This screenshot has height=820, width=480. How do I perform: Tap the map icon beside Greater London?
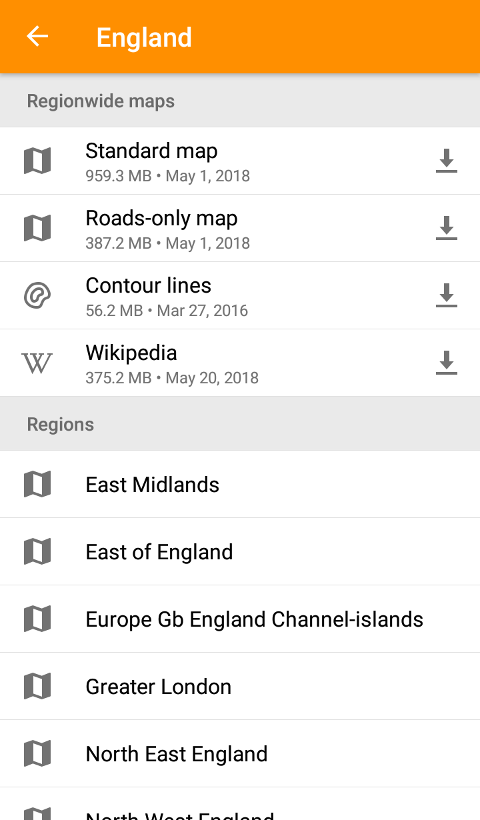(x=38, y=687)
